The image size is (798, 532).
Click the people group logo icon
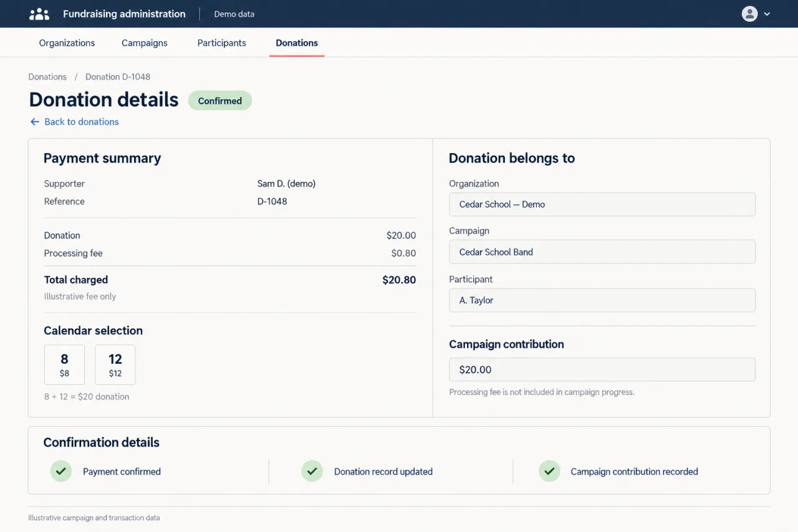coord(39,14)
